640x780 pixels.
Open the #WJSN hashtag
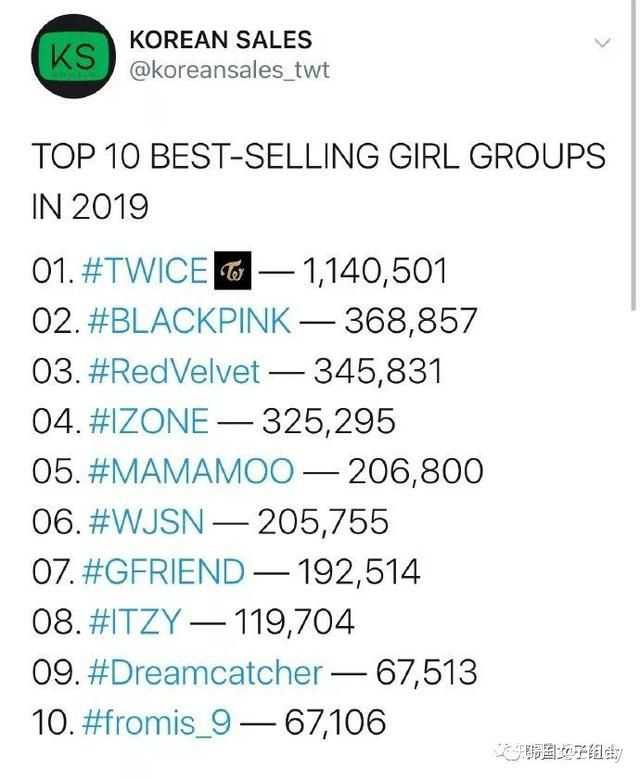pos(146,522)
